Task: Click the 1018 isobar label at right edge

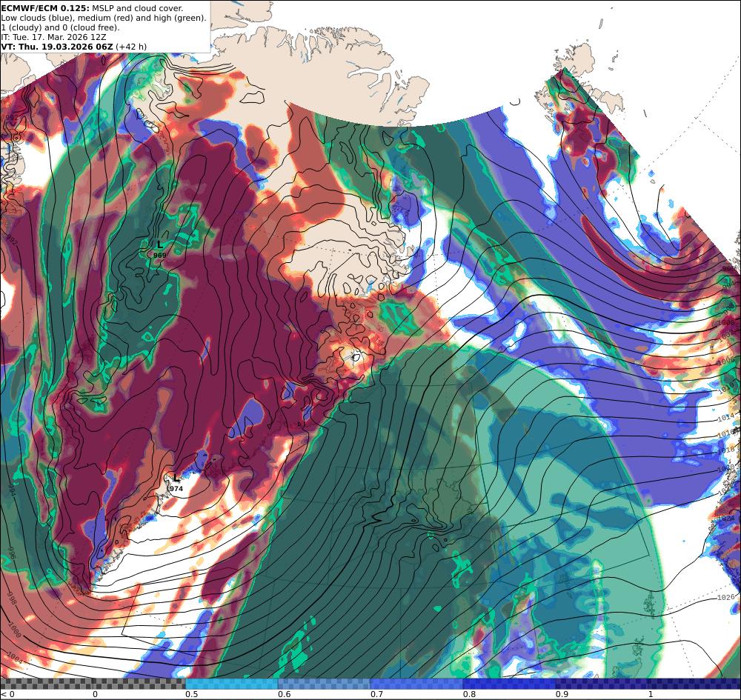Action: (726, 450)
